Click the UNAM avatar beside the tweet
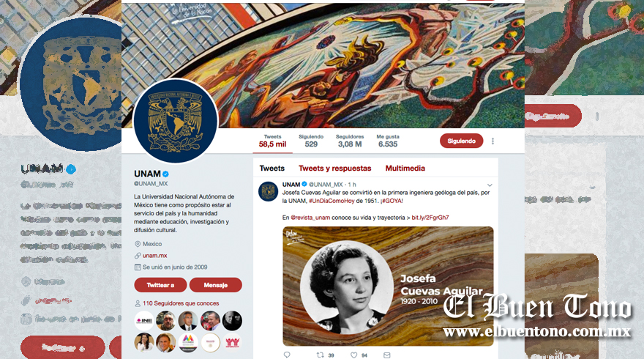Viewport: 644px width, 359px height. [268, 192]
